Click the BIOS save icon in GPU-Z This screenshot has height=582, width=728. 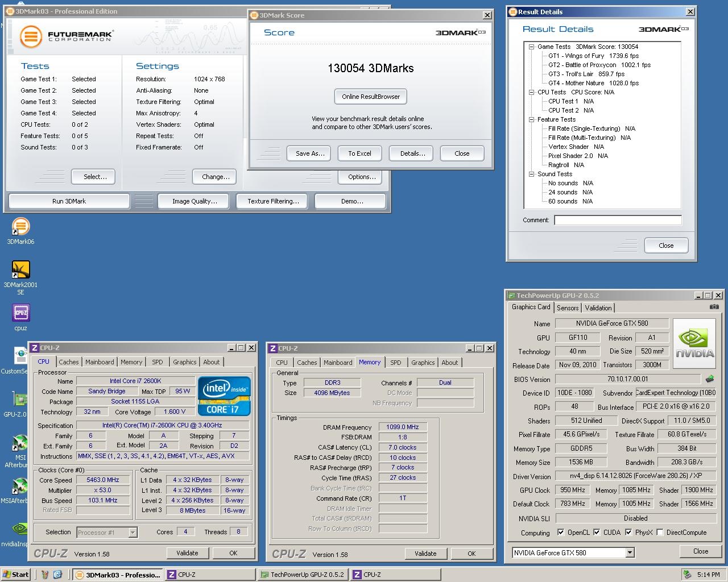pyautogui.click(x=710, y=379)
